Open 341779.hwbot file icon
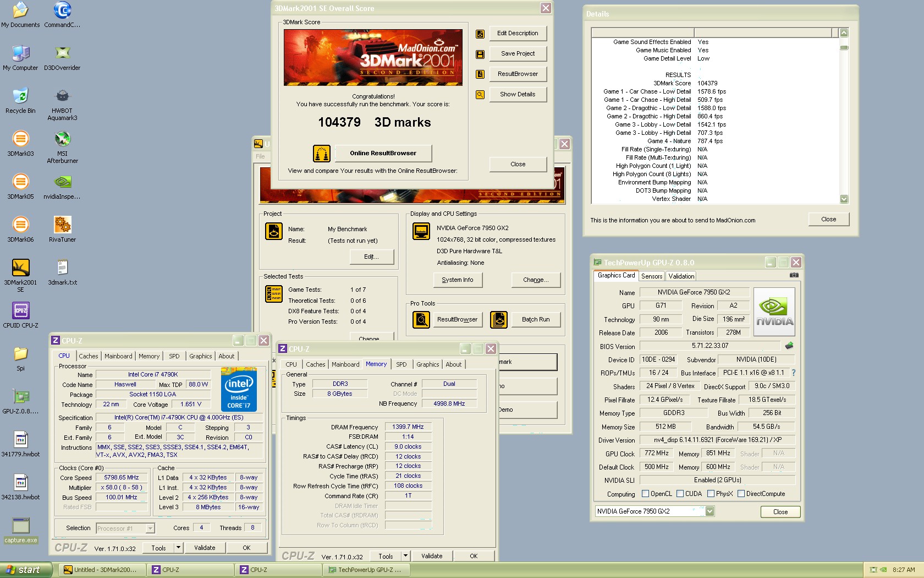The height and width of the screenshot is (578, 924). point(20,444)
